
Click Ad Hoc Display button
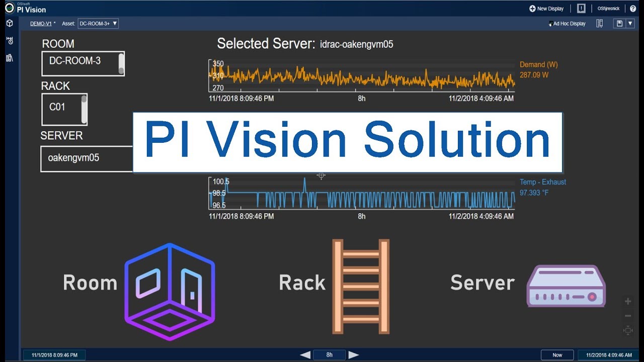pyautogui.click(x=567, y=24)
